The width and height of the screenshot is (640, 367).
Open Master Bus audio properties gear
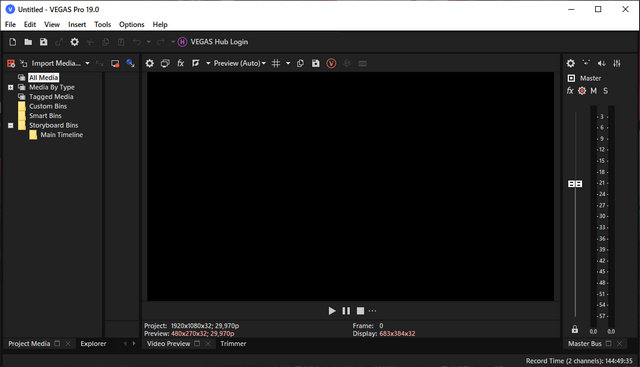click(x=571, y=63)
